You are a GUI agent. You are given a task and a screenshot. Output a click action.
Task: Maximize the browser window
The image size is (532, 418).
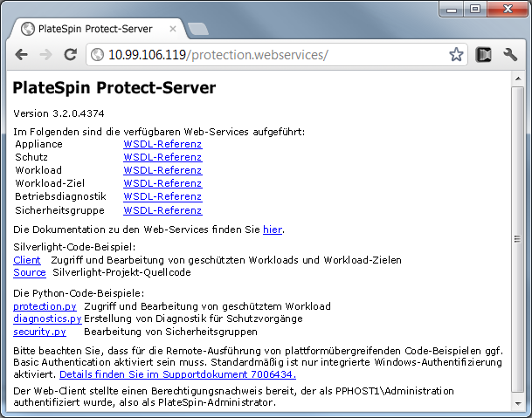tap(475, 9)
